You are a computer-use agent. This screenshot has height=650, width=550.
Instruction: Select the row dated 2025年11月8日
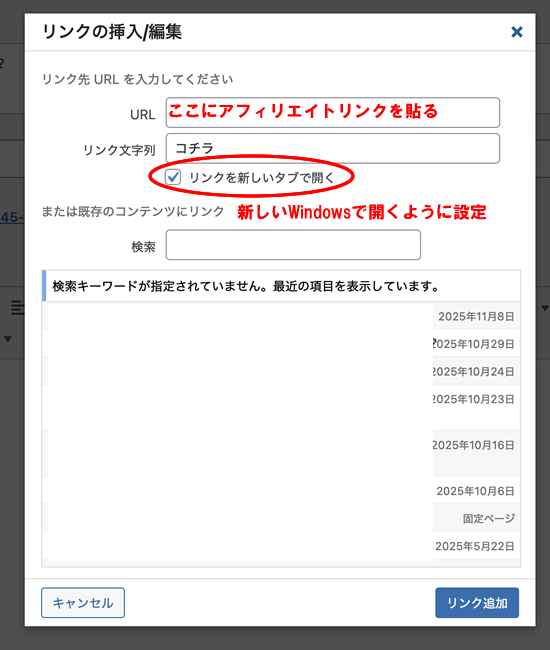coord(281,316)
